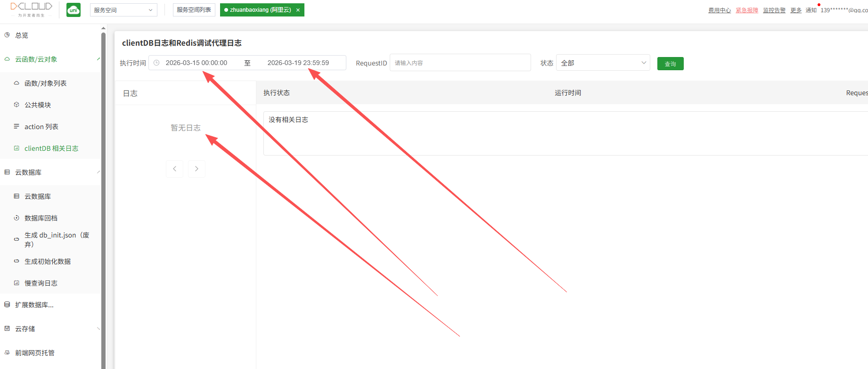Open the 费用中心 link
868x369 pixels.
tap(719, 10)
